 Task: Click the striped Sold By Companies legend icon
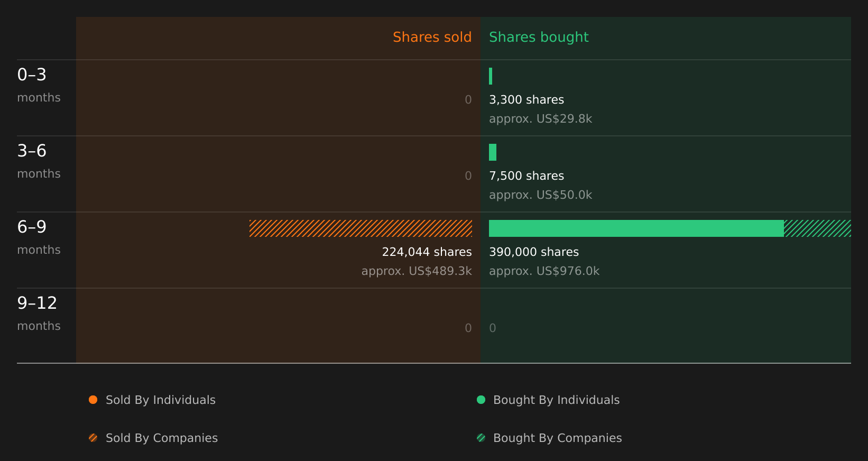(93, 438)
